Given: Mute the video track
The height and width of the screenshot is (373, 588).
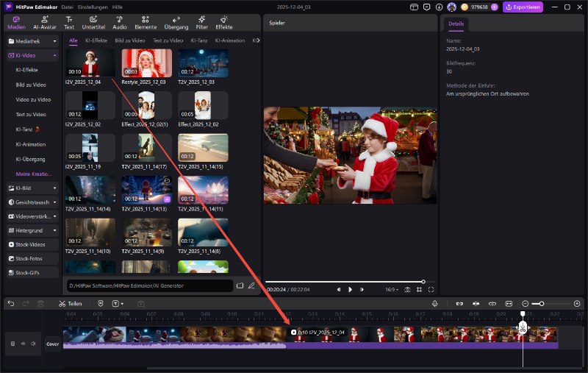Looking at the screenshot, I should [33, 344].
